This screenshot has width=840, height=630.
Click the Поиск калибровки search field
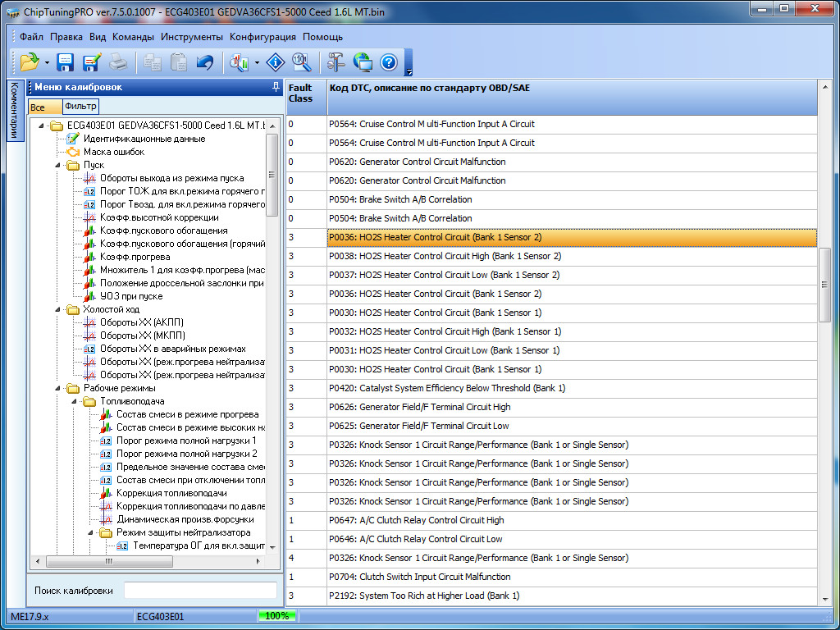200,591
